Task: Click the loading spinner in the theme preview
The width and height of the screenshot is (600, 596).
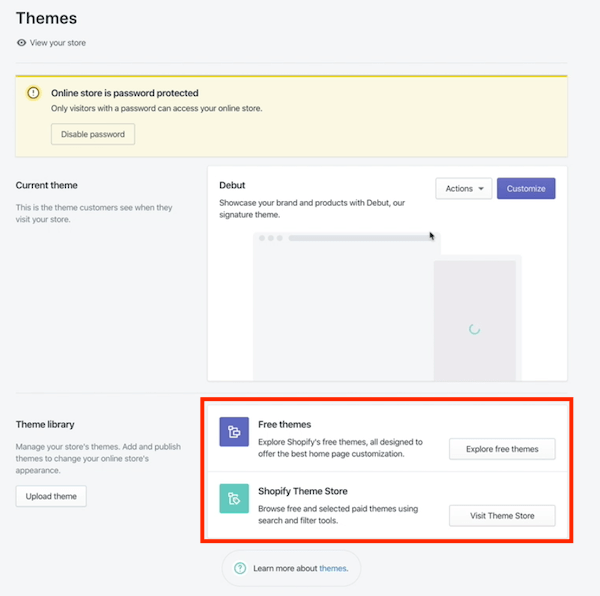Action: coord(474,328)
